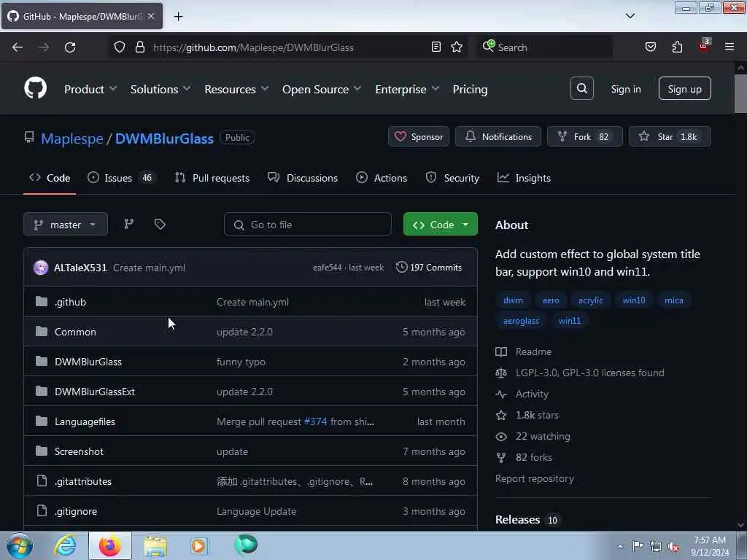
Task: Click Sign in link
Action: [625, 89]
